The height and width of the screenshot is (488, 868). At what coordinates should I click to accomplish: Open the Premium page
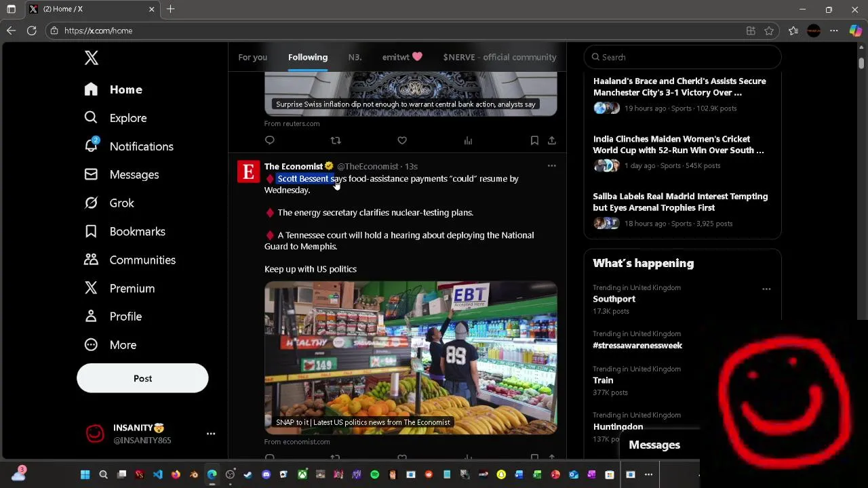(x=119, y=289)
